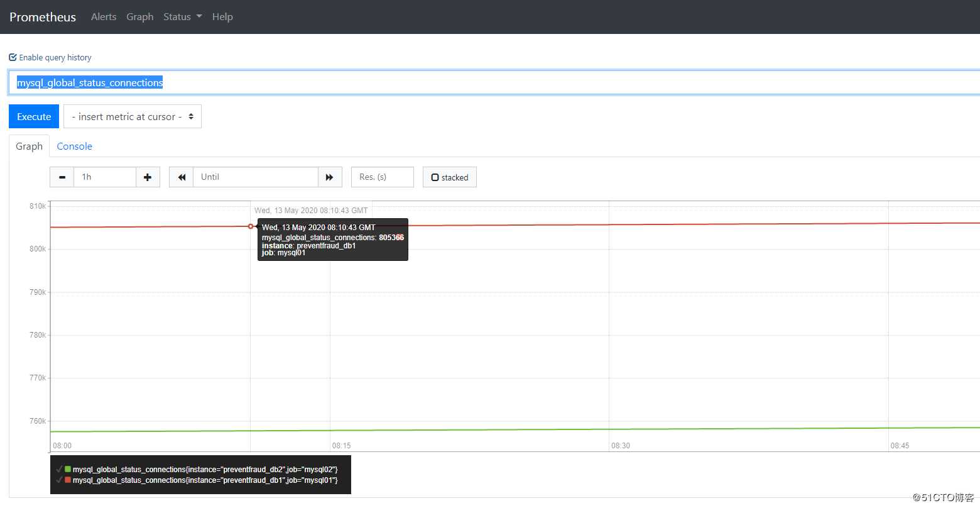The image size is (980, 508).
Task: Expand the Status menu in navbar
Action: pyautogui.click(x=182, y=17)
